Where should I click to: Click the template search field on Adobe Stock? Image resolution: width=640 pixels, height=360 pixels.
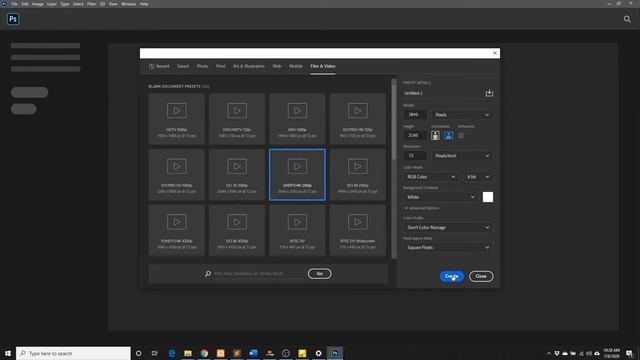click(x=256, y=273)
